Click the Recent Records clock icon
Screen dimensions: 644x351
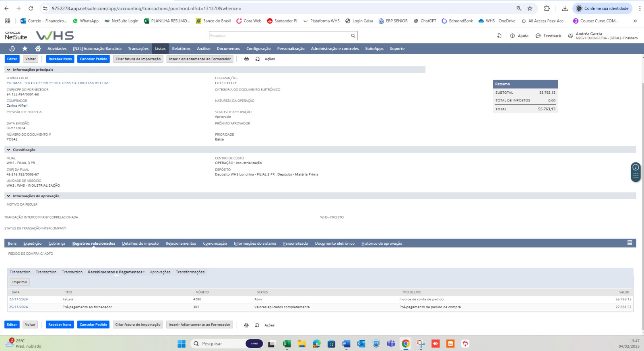tap(12, 49)
